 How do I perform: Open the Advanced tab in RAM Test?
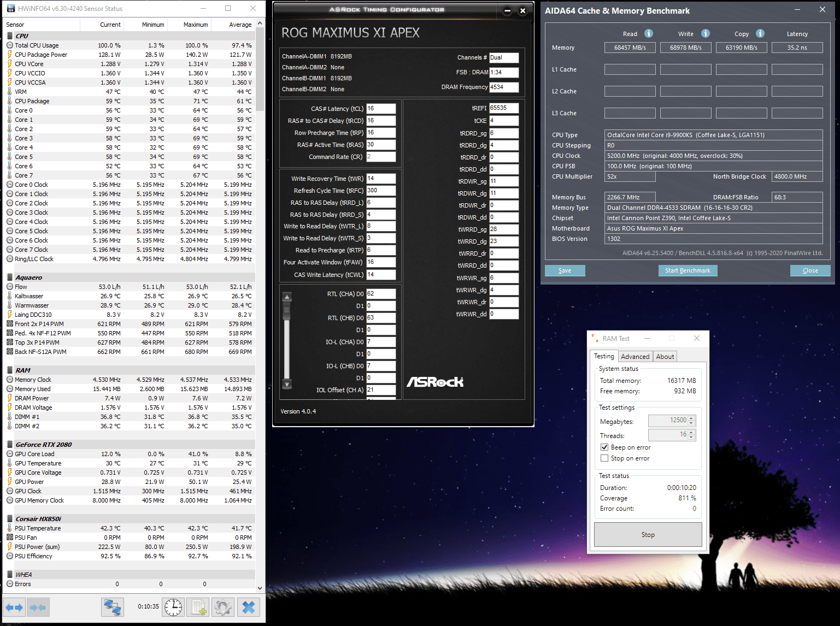[635, 357]
